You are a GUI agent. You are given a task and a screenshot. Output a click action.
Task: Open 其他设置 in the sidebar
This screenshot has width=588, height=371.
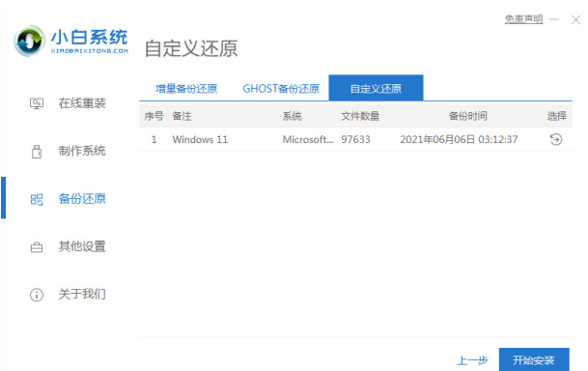click(x=82, y=246)
